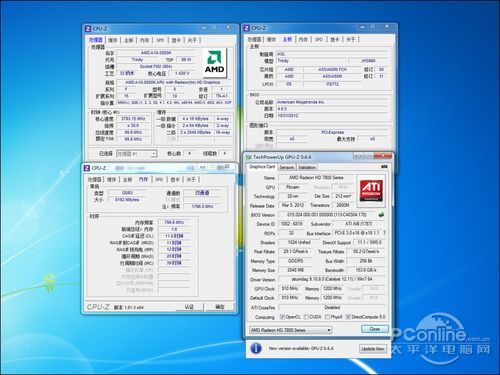Image resolution: width=500 pixels, height=375 pixels.
Task: Click the GPU-Z Driver Version field
Action: [332, 279]
